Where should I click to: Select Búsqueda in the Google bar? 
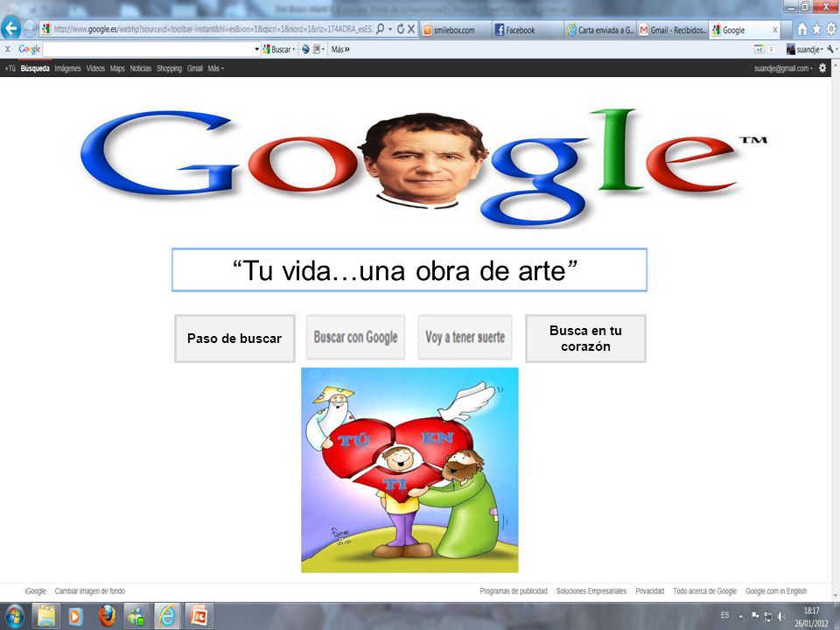pos(35,68)
